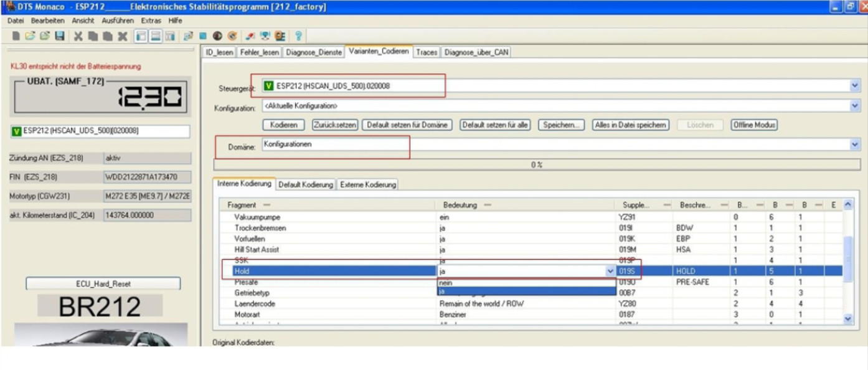
Task: Click the Copy toolbar icon
Action: [x=93, y=36]
